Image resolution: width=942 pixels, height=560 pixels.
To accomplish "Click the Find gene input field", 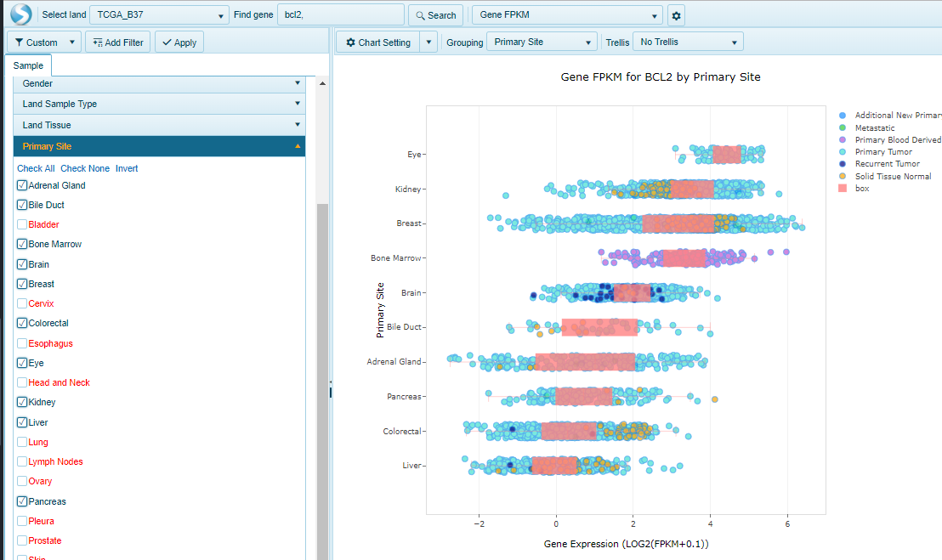I will (x=340, y=15).
